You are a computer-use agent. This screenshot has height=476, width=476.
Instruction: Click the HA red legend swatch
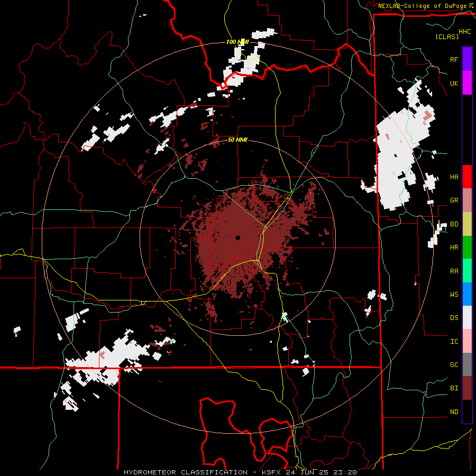click(x=467, y=177)
